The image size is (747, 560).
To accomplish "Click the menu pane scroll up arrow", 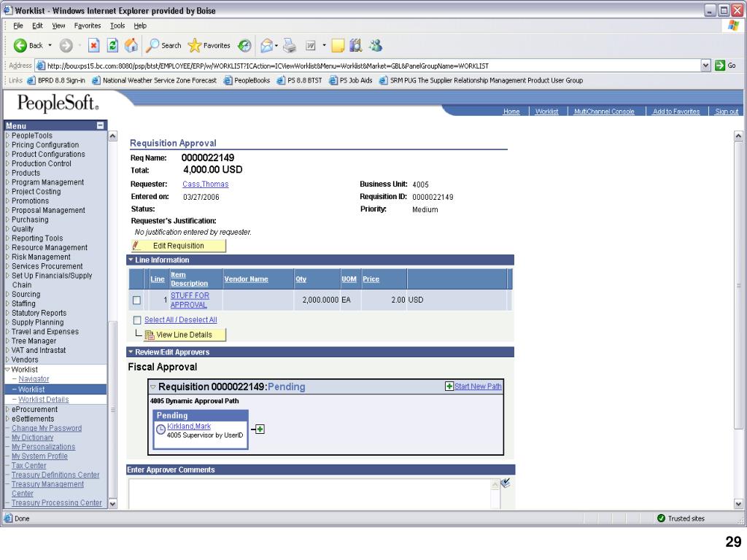I will pos(112,136).
